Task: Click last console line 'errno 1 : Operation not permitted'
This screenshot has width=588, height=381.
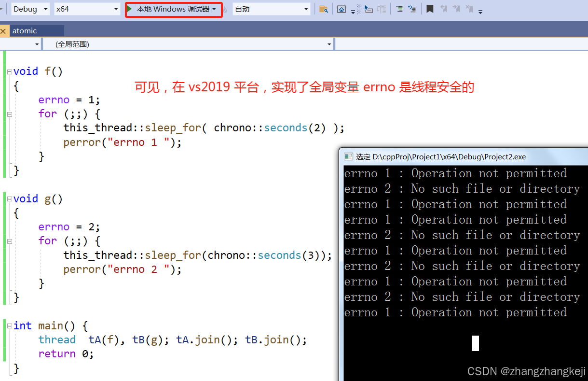Action: 455,312
